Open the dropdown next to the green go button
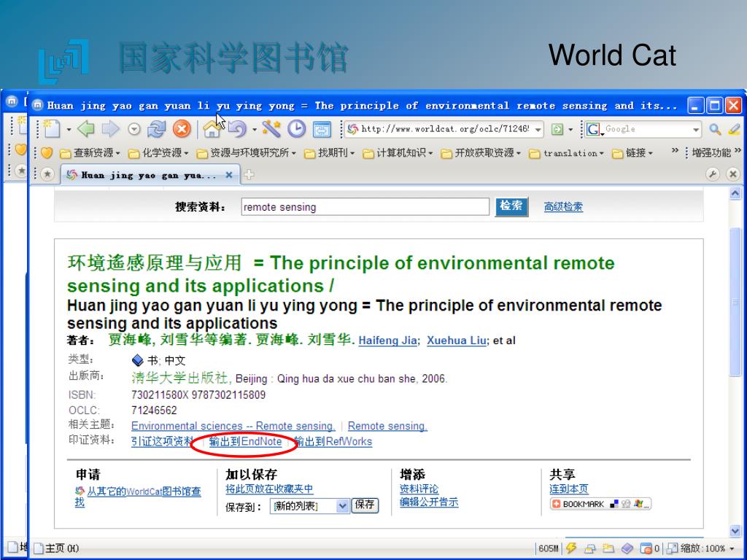This screenshot has width=747, height=560. [x=570, y=129]
